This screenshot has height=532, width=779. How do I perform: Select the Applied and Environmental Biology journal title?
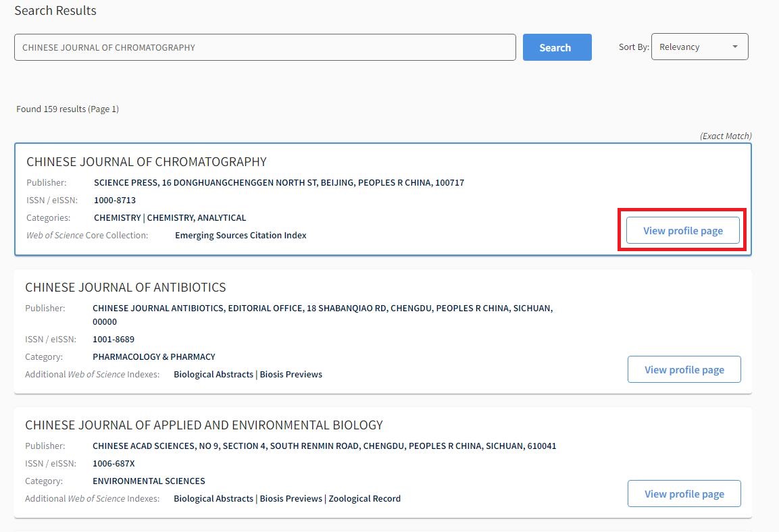204,425
